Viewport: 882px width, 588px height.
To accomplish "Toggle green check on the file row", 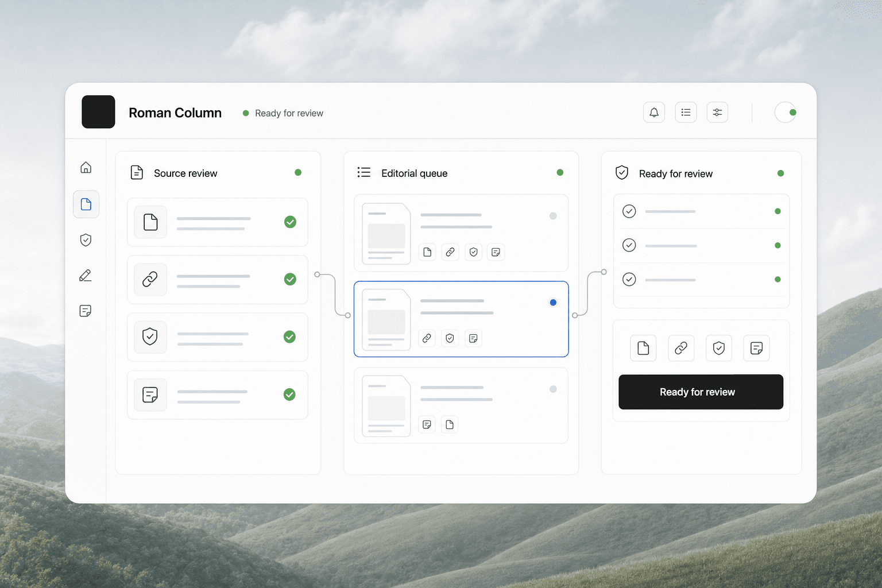I will tap(290, 222).
